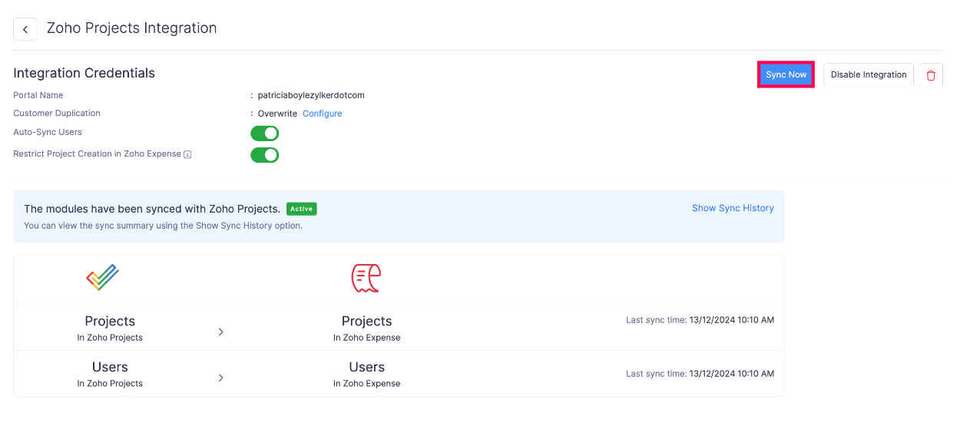Click the Users row arrow chevron
The height and width of the screenshot is (439, 980).
tap(221, 378)
